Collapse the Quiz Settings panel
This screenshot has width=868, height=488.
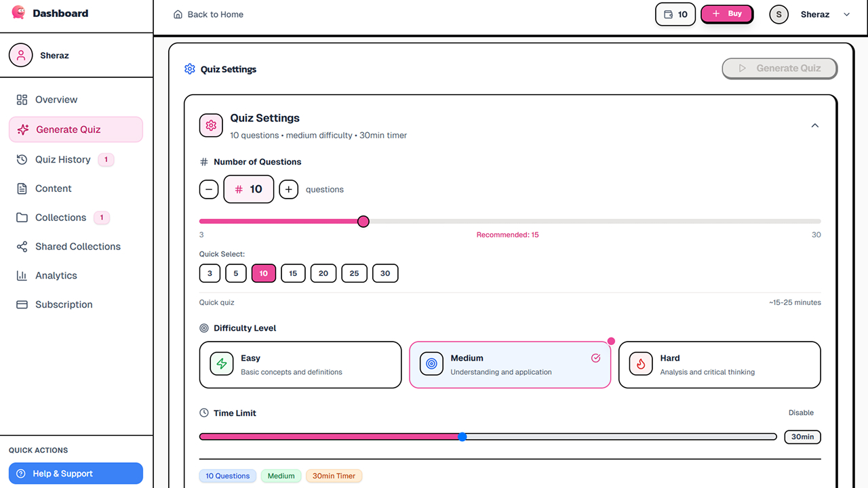[814, 125]
